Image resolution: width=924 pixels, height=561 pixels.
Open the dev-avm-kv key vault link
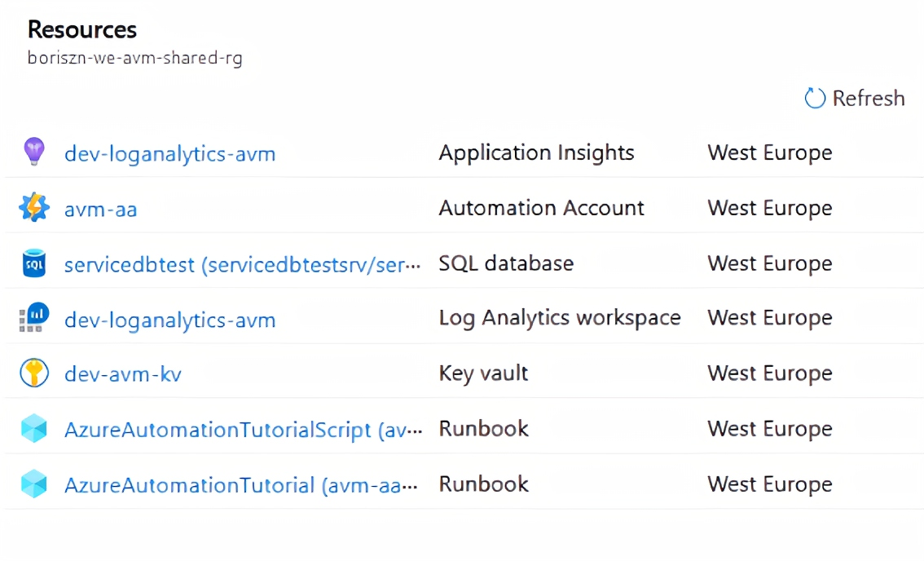122,374
